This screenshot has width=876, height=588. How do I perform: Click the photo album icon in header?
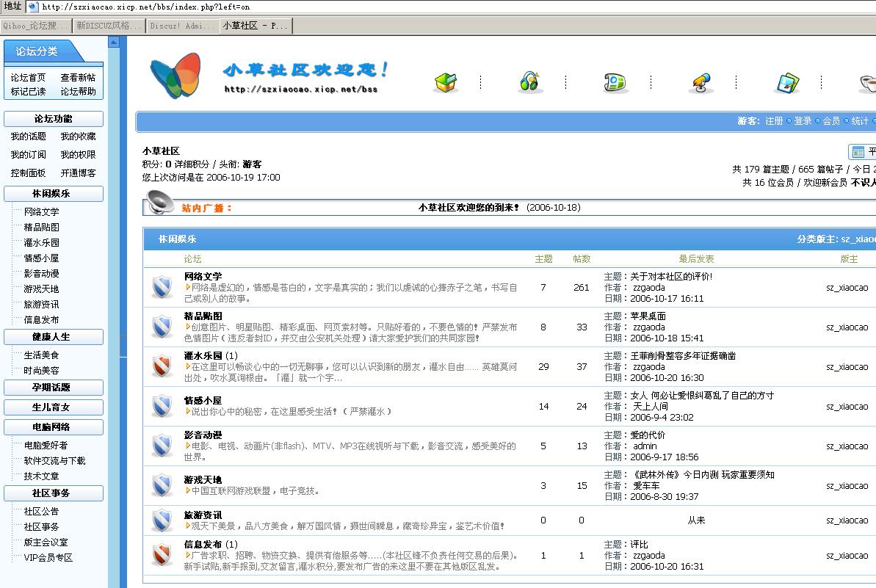[788, 83]
